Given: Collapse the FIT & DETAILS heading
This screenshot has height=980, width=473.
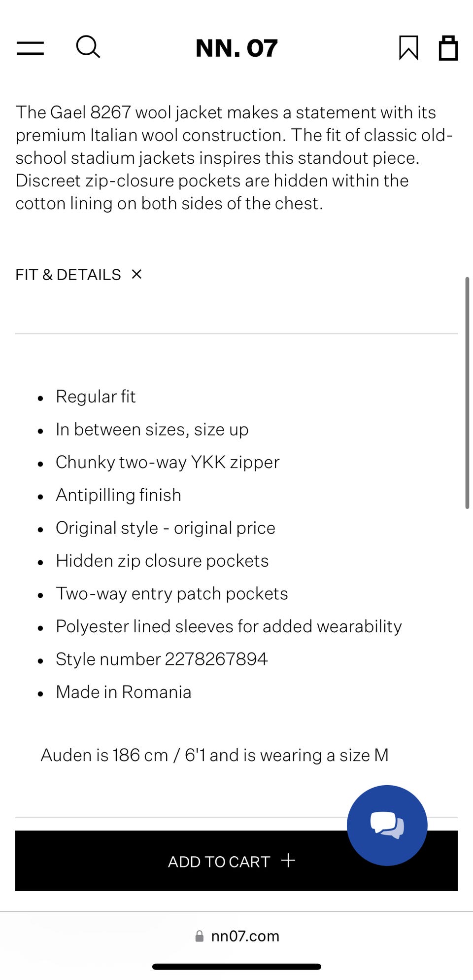Looking at the screenshot, I should pyautogui.click(x=68, y=275).
